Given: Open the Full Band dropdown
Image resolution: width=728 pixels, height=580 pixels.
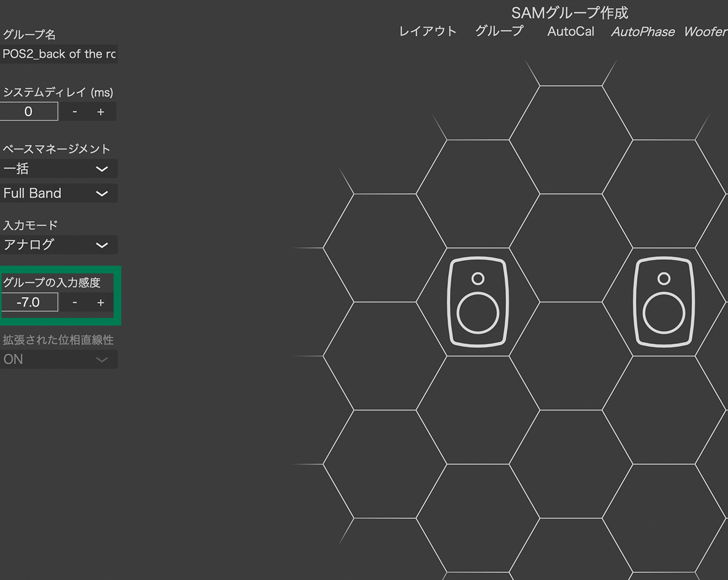Looking at the screenshot, I should pyautogui.click(x=59, y=193).
